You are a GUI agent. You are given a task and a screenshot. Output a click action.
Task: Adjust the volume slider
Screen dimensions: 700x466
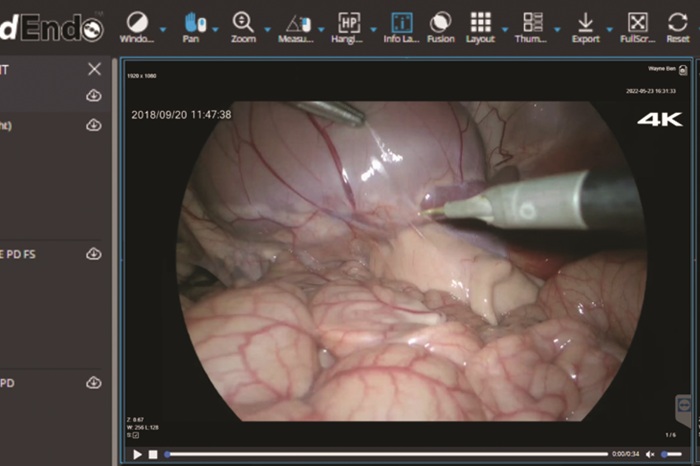point(672,454)
